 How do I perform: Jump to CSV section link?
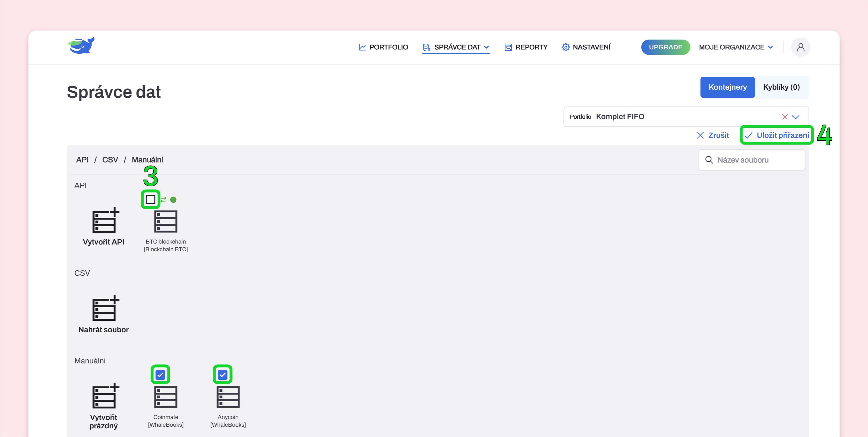(110, 160)
